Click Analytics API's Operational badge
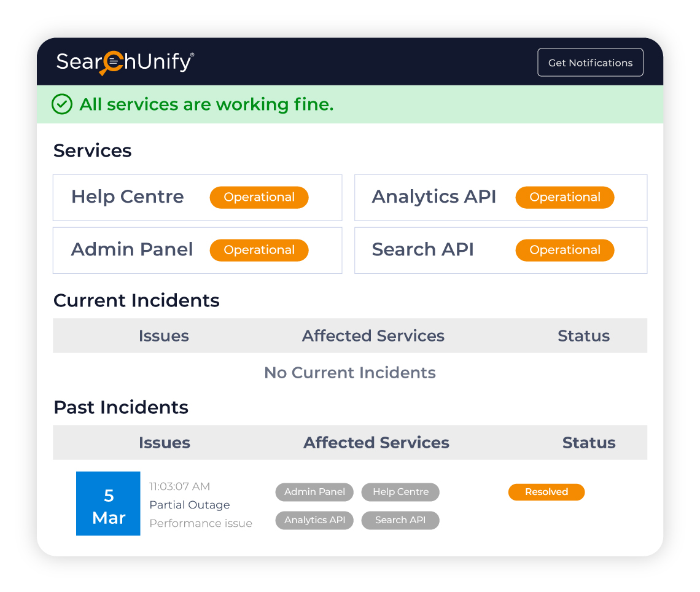 565,197
